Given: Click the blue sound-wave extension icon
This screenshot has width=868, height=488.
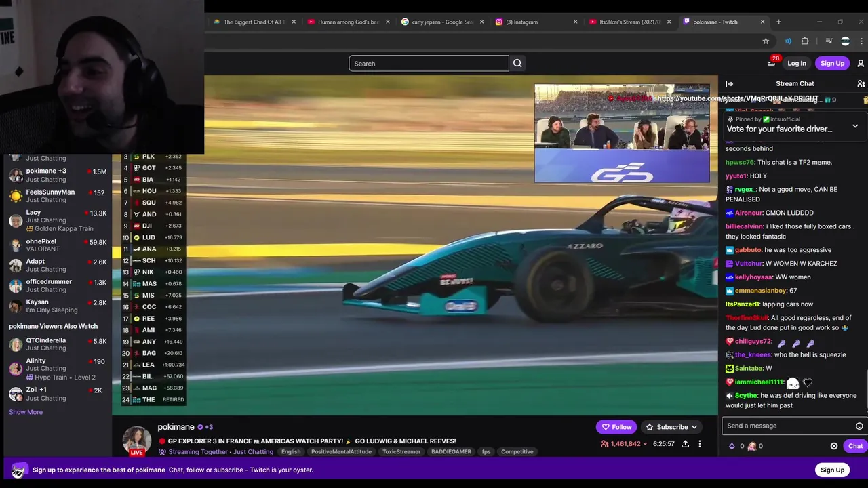Looking at the screenshot, I should 788,41.
